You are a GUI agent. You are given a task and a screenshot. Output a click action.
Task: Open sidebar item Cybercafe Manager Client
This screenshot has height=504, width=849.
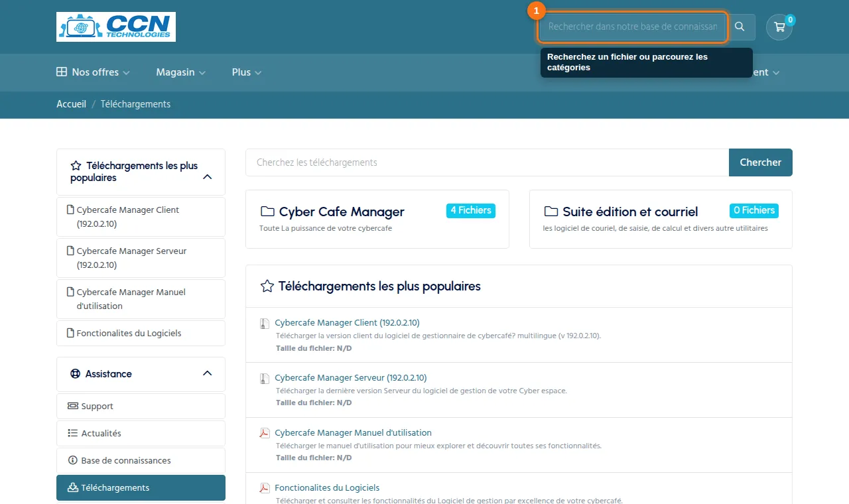(141, 217)
